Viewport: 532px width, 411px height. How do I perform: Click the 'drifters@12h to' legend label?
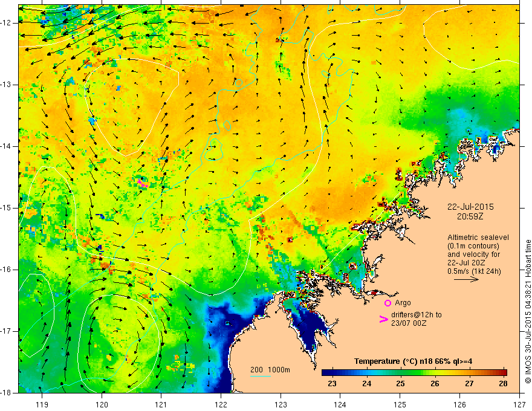417,315
